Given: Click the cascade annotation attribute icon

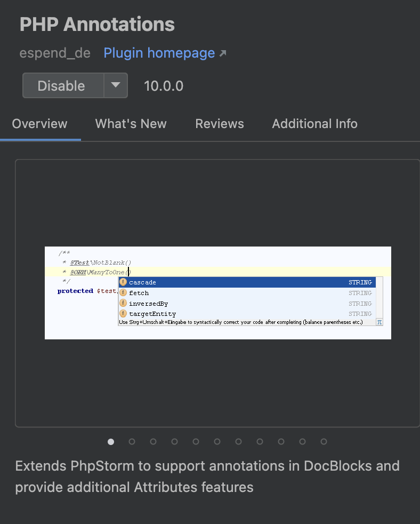Looking at the screenshot, I should [123, 282].
